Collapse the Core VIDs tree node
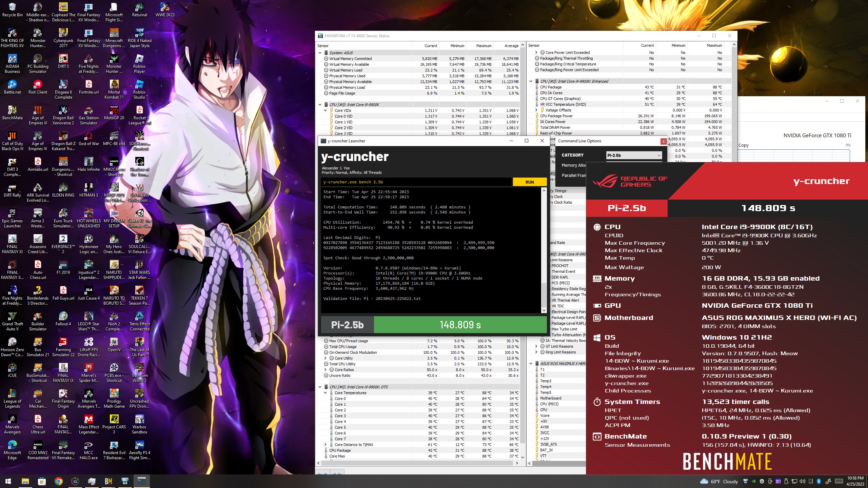Screen dimensions: 868x488 point(325,110)
